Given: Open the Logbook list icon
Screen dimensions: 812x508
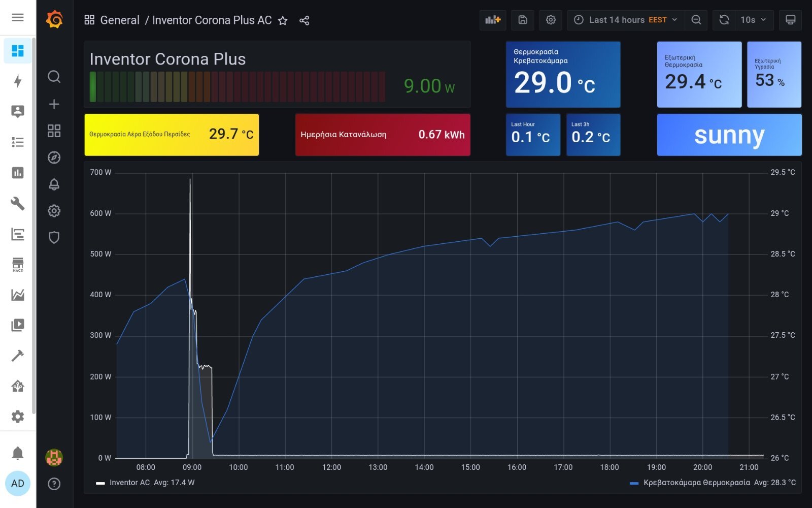Looking at the screenshot, I should click(18, 142).
